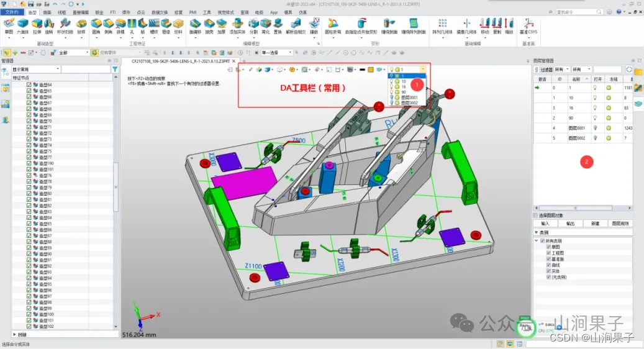The image size is (644, 349).
Task: Uncheck the 造型64 feature checkbox
Action: (x=29, y=84)
